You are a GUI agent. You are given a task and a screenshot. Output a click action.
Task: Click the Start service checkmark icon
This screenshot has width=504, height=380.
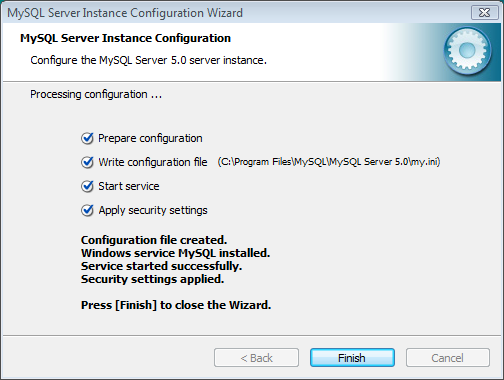(x=87, y=186)
